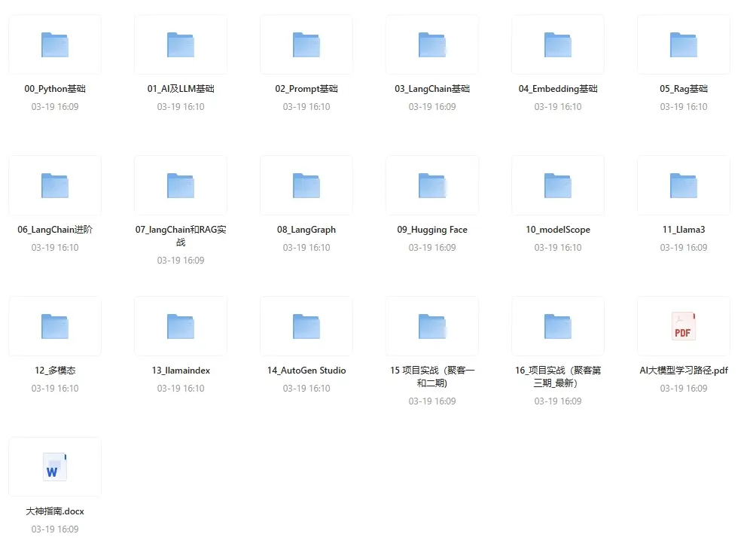Click the date under 14_AutoGen Studio
Viewport: 756px width, 543px height.
pos(306,388)
